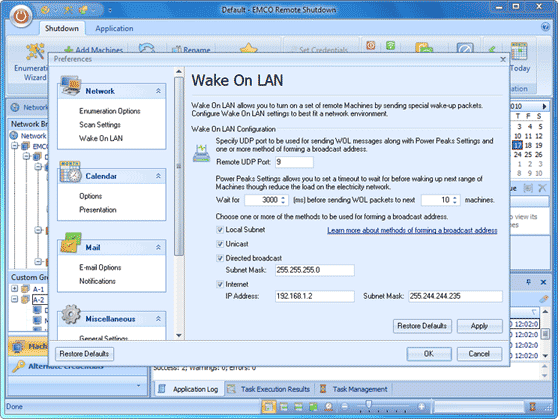Select Wake On LAN preferences page

(101, 138)
